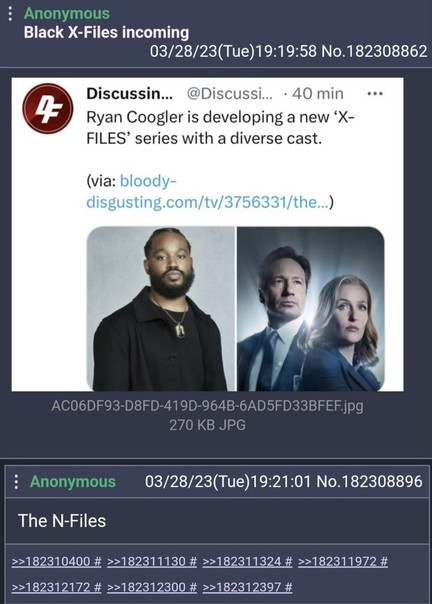Screen dimensions: 432x604
Task: Open the first post's three-dot menu
Action: [10, 14]
